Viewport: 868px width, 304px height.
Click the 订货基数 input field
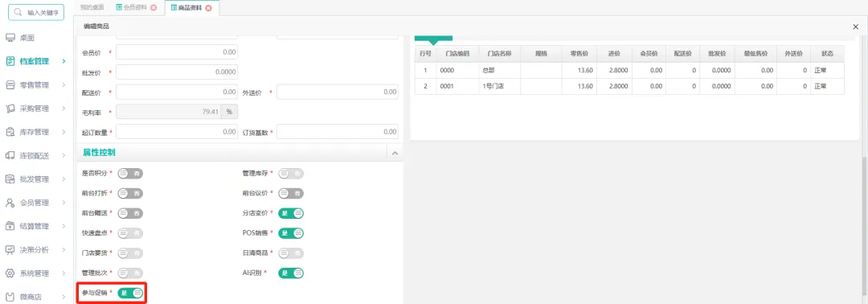pyautogui.click(x=338, y=132)
